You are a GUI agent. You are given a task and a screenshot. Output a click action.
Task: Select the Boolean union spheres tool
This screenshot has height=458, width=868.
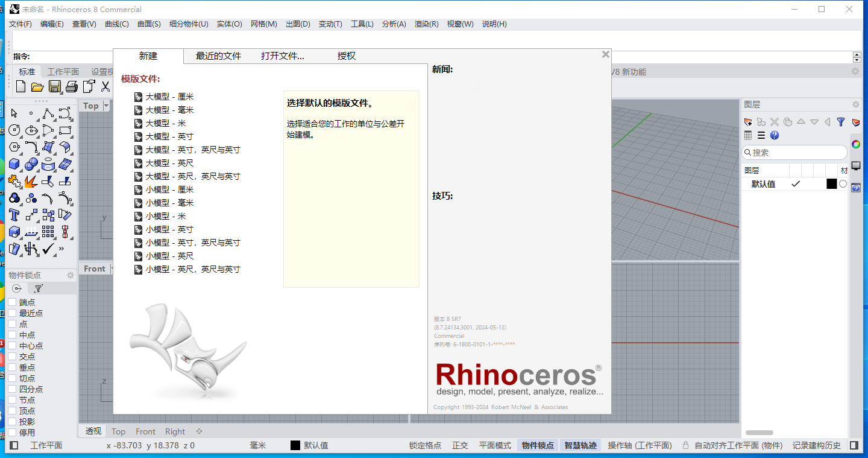[31, 164]
